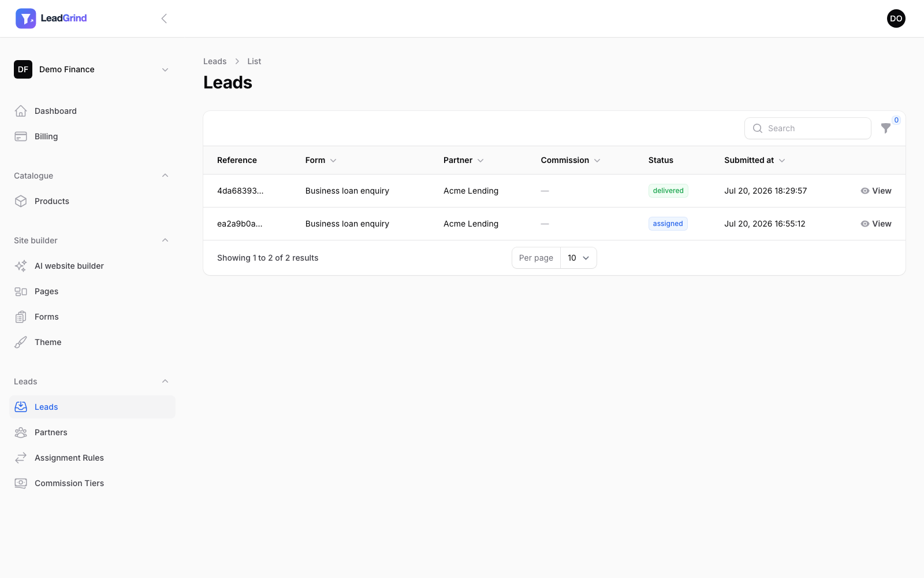Click the Theme paintbrush icon

pyautogui.click(x=21, y=342)
